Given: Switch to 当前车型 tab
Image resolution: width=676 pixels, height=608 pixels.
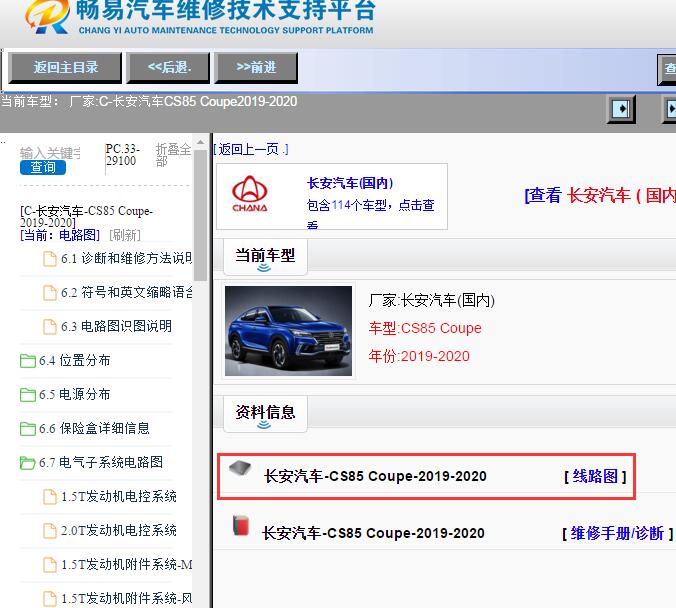Looking at the screenshot, I should pos(265,257).
